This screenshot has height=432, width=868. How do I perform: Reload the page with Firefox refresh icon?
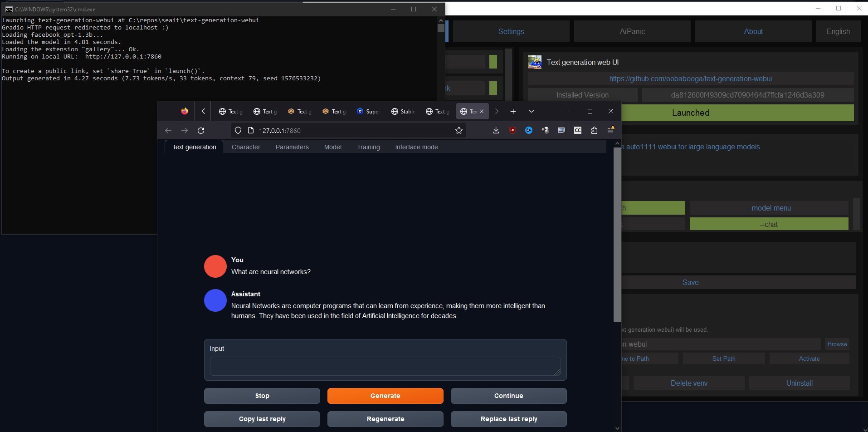[x=201, y=131]
